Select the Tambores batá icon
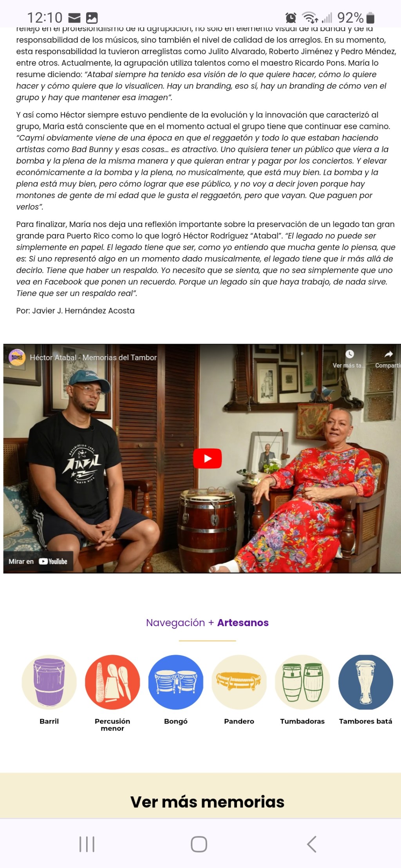Image resolution: width=401 pixels, height=868 pixels. pyautogui.click(x=366, y=682)
